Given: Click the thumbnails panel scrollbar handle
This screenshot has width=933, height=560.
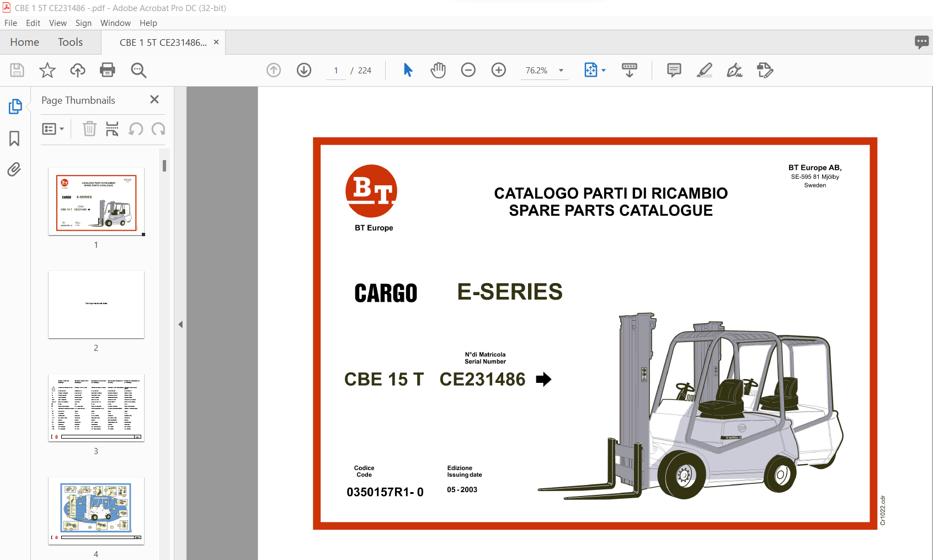Looking at the screenshot, I should [x=164, y=166].
